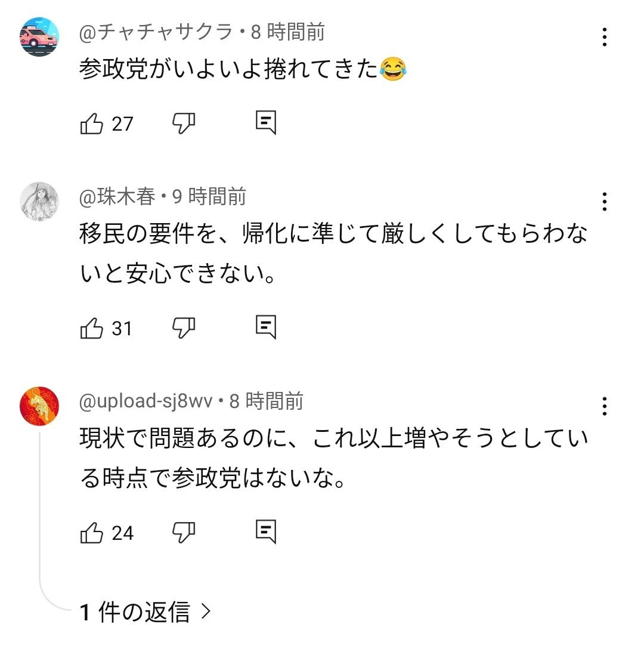The image size is (644, 652).
Task: Open the pink taxi profile avatar
Action: (x=39, y=37)
